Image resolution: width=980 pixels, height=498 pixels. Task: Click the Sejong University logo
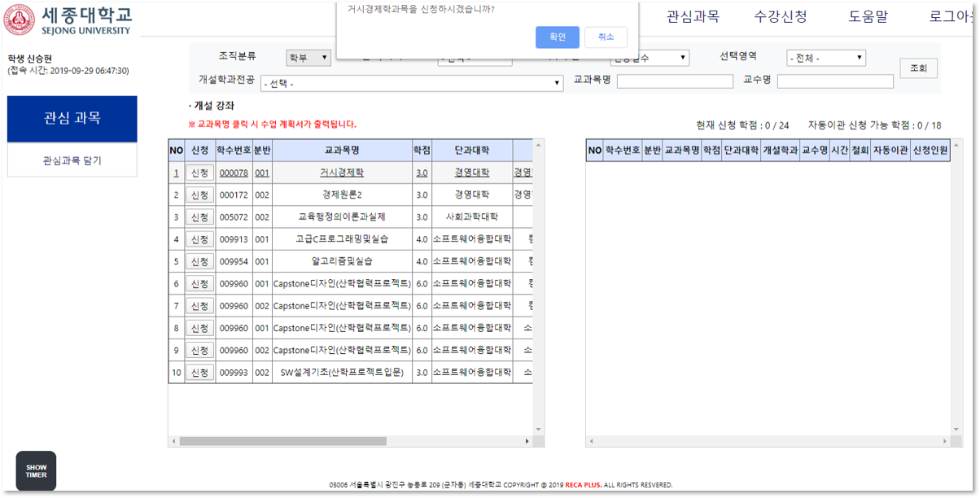(x=69, y=20)
